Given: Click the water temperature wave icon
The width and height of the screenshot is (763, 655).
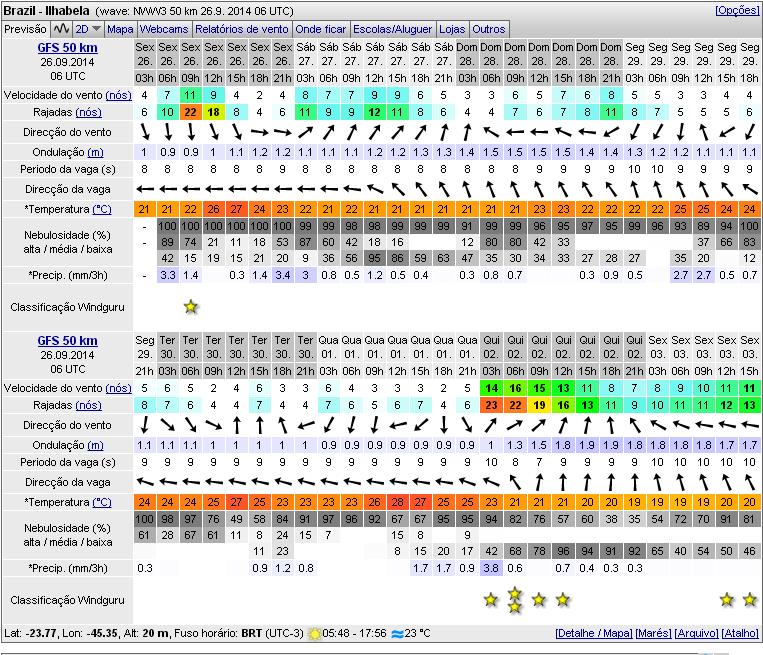Looking at the screenshot, I should [398, 634].
